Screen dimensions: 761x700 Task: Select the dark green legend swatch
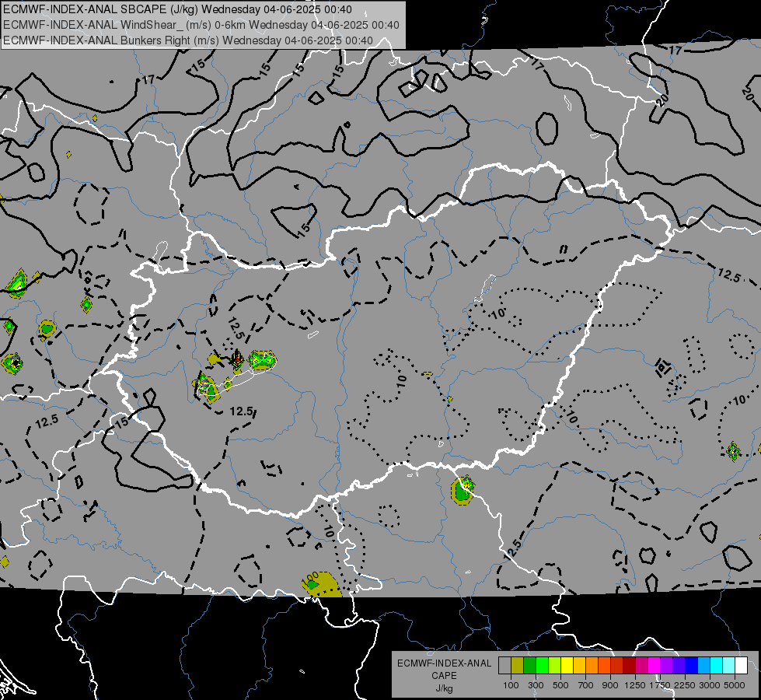(x=529, y=665)
